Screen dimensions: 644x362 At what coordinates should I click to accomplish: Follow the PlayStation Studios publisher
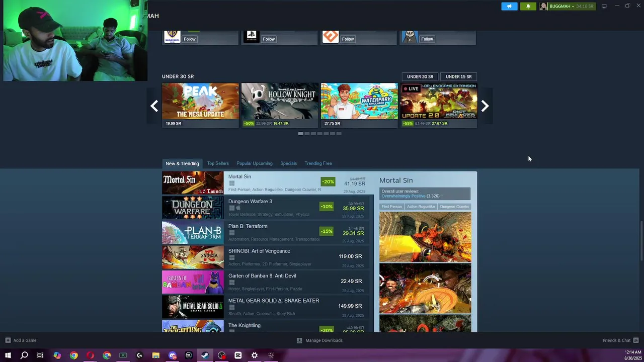(x=269, y=39)
